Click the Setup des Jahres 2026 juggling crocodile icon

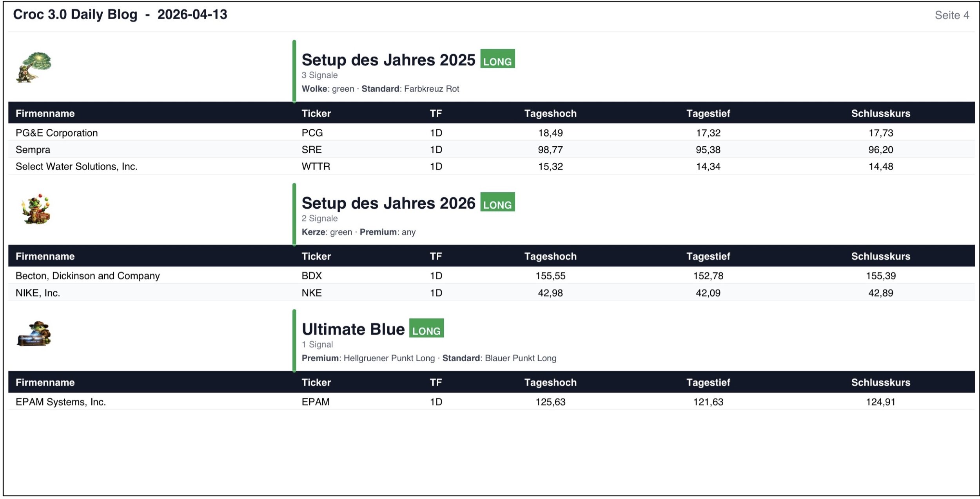(x=36, y=209)
